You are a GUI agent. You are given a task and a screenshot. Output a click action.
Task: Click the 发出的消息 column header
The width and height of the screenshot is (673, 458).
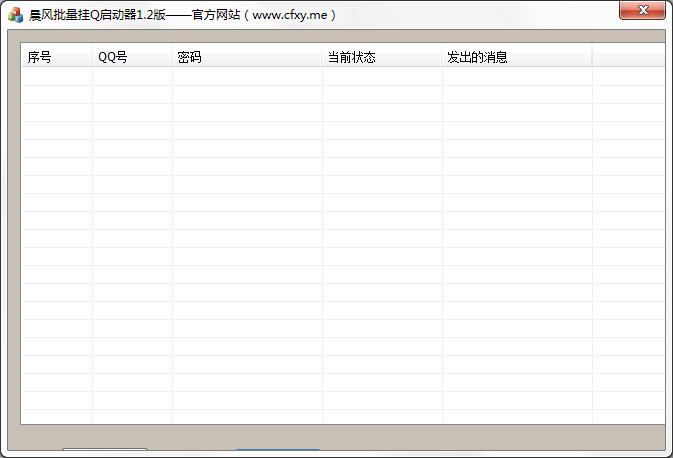click(x=517, y=57)
